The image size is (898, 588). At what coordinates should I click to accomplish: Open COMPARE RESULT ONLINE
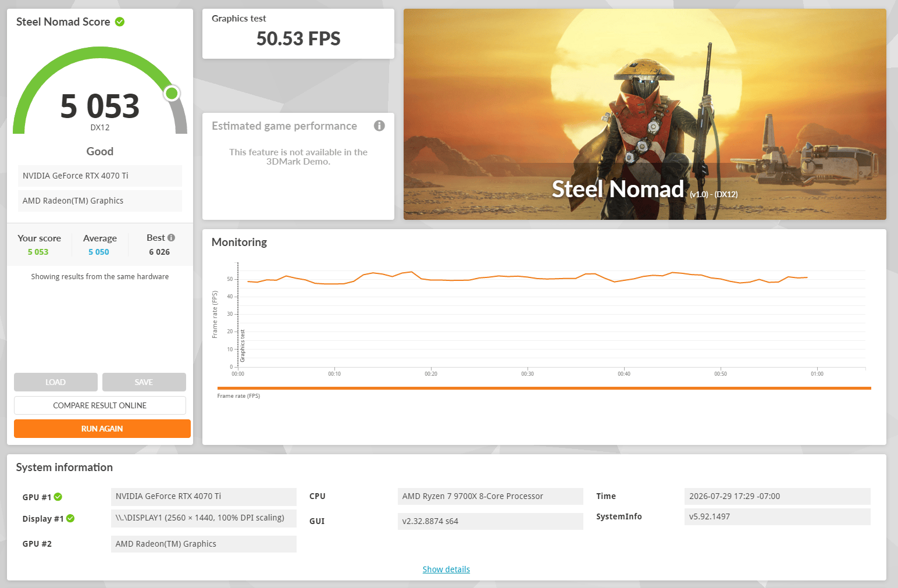[x=100, y=405]
